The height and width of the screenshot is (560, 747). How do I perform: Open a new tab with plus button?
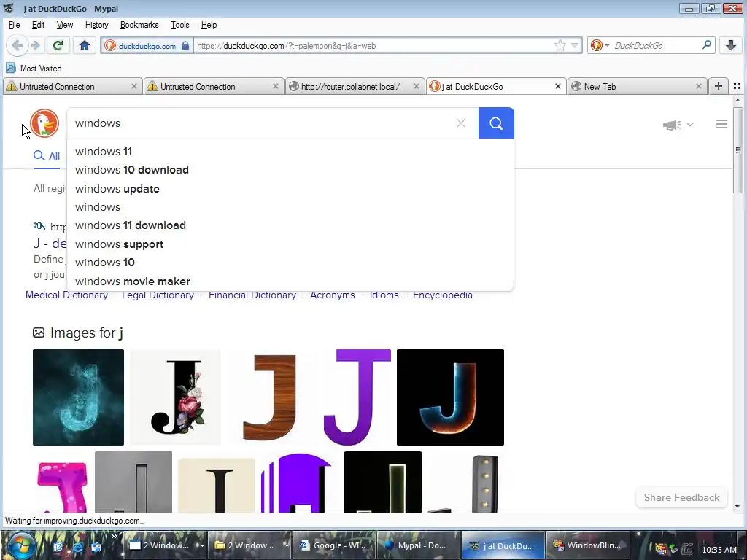pyautogui.click(x=719, y=86)
